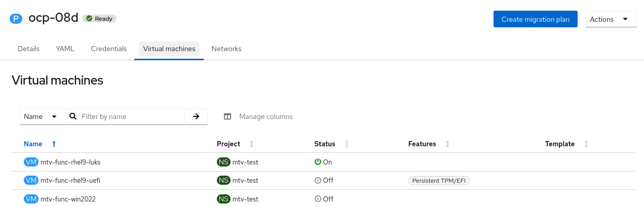The height and width of the screenshot is (207, 644).
Task: Open mtv-test project link in first row
Action: point(245,162)
